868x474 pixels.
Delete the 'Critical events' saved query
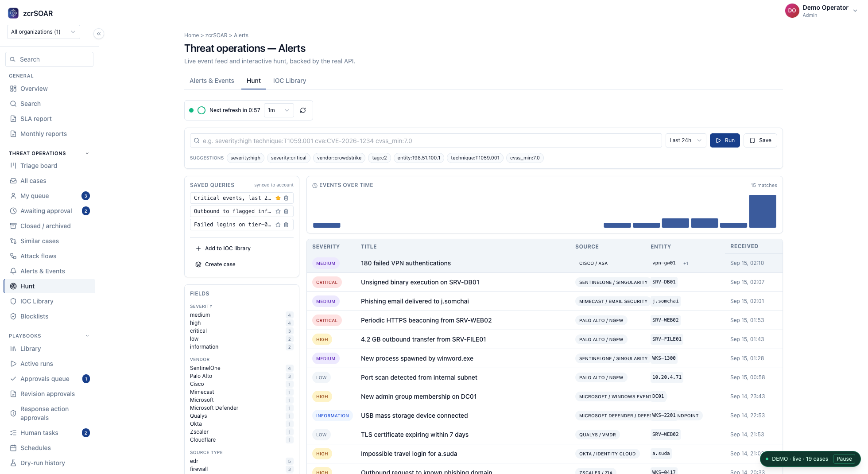click(286, 198)
